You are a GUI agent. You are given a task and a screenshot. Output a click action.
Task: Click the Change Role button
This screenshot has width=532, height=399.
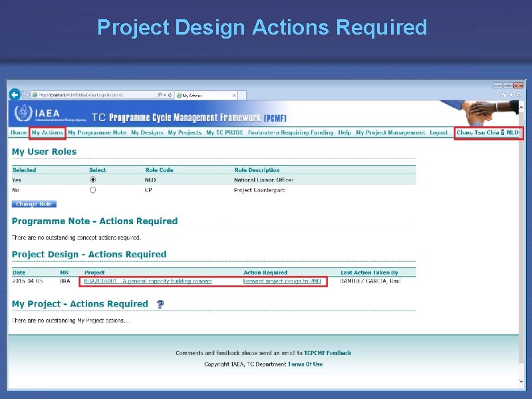33,203
